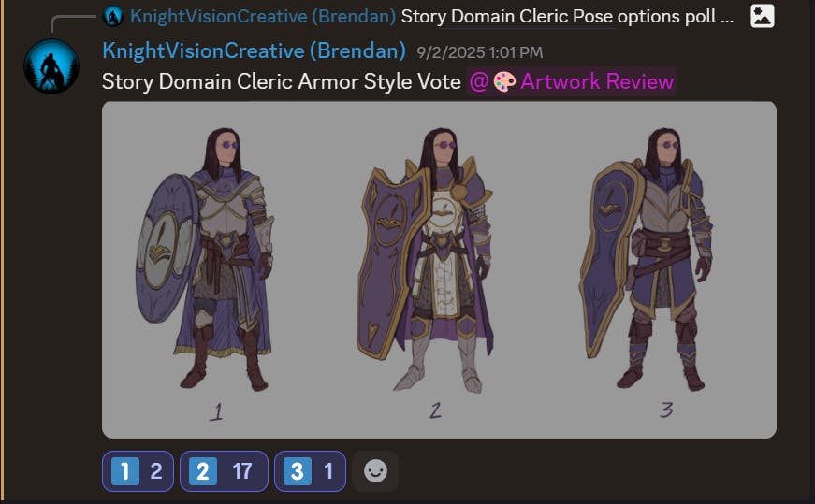Toggle the number 2 reaction with 17 votes
The image size is (815, 504).
click(x=224, y=471)
